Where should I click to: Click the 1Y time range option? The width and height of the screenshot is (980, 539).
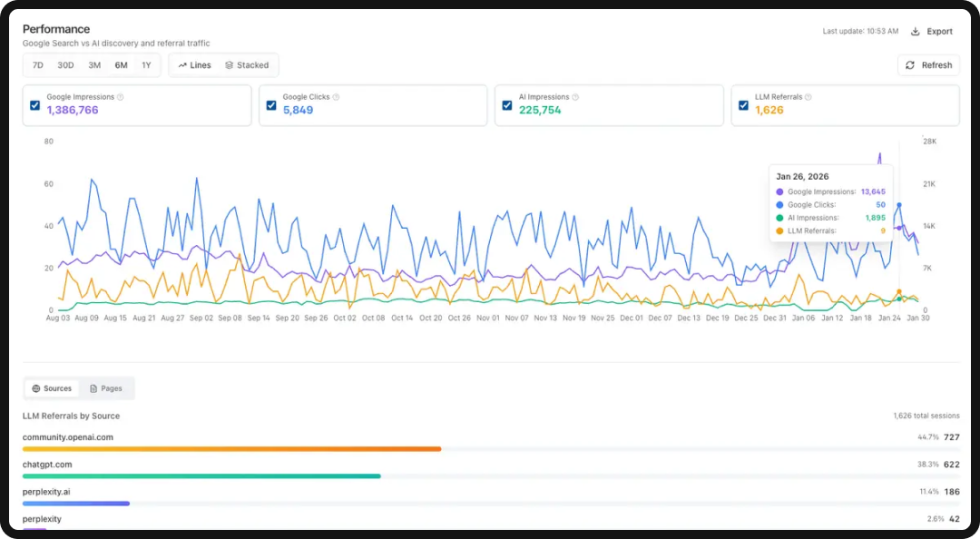point(147,64)
